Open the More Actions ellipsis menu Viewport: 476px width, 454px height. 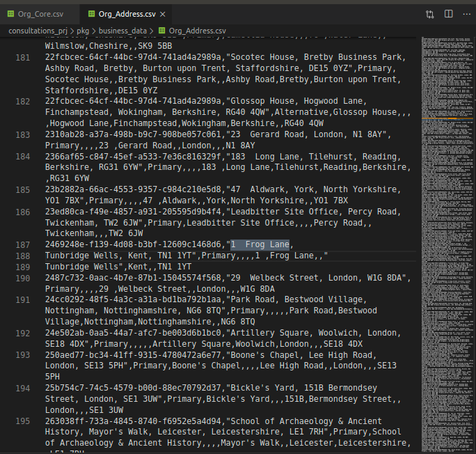click(x=466, y=14)
